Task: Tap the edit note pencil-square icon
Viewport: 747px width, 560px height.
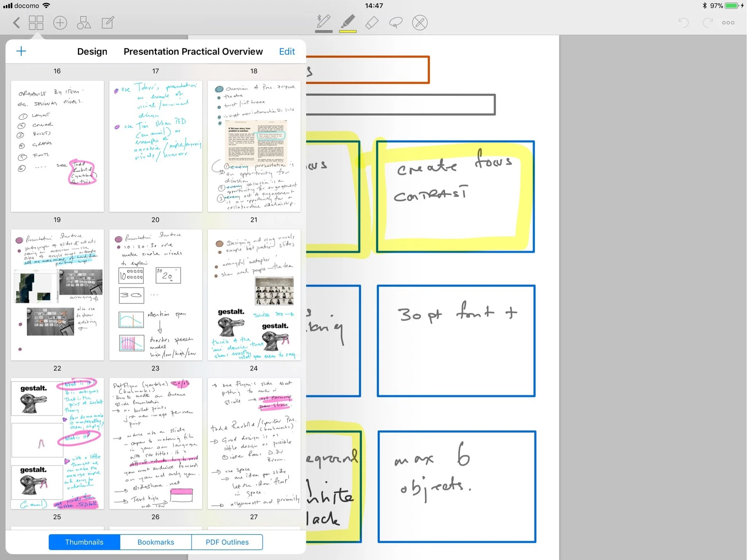Action: point(108,23)
